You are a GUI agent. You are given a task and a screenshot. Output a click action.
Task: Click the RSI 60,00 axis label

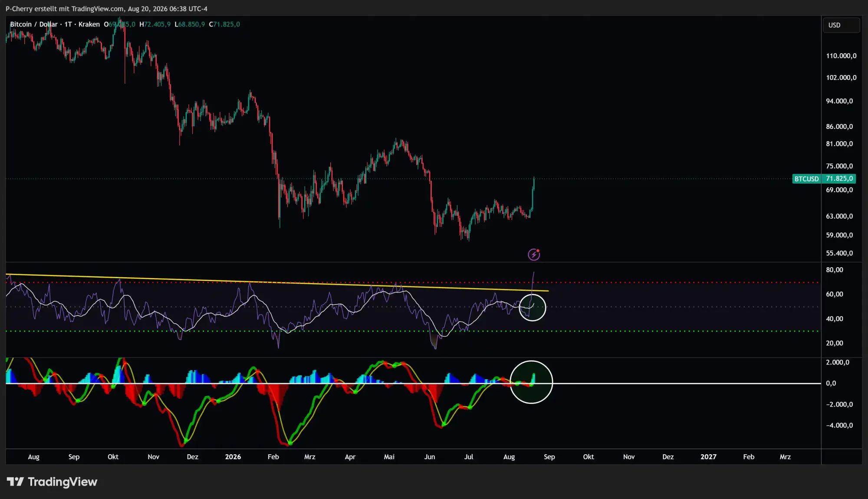coord(835,294)
